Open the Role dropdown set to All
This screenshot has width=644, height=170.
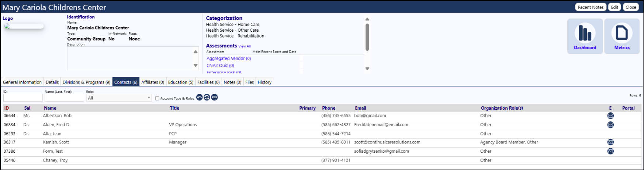coord(119,98)
